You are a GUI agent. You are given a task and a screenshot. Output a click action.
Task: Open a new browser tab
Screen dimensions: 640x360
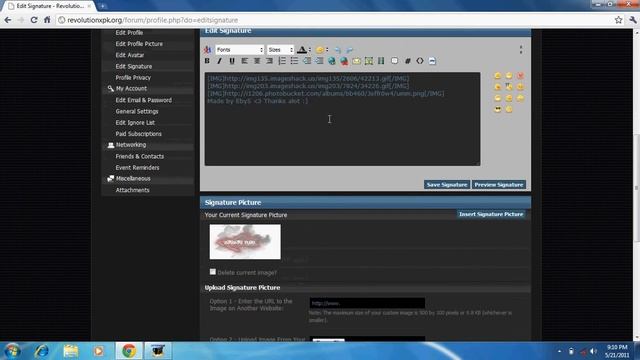pos(102,6)
